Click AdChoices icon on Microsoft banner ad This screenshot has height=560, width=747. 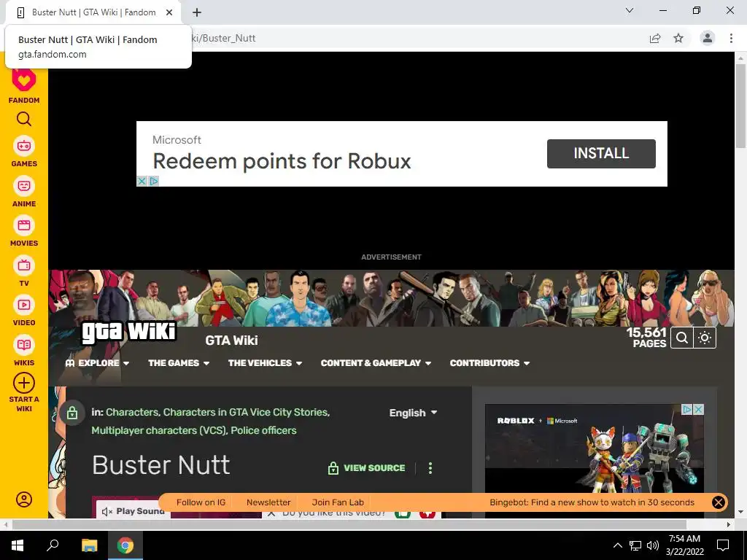click(153, 181)
